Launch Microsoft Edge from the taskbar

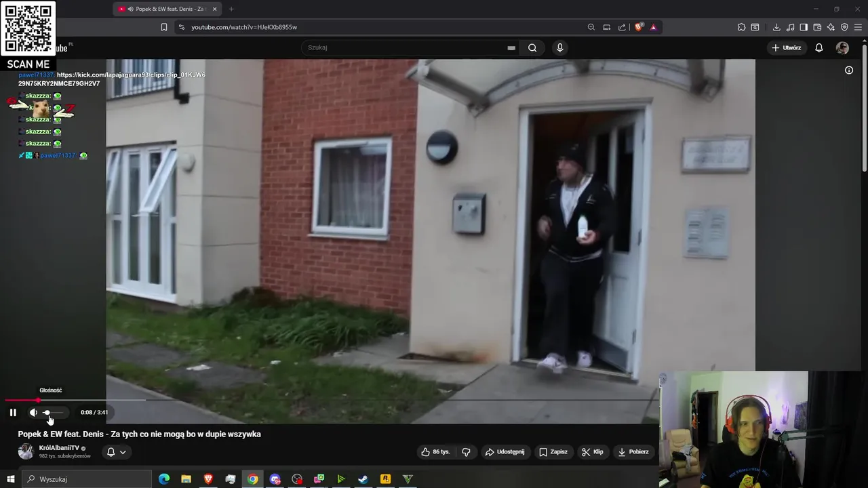[x=164, y=479]
